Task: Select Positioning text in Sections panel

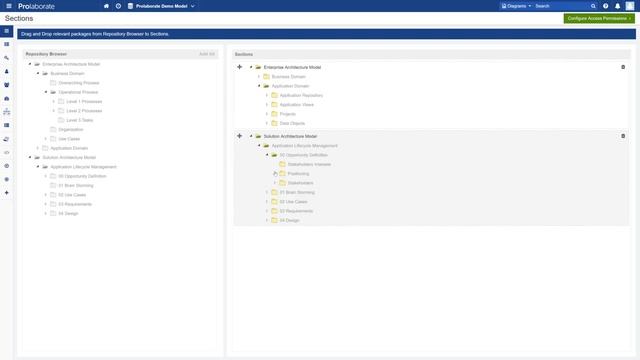Action: 298,174
